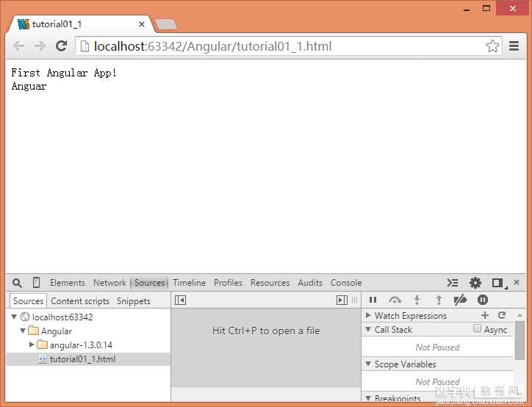
Task: Hide the debugger sidebar pane
Action: 342,300
